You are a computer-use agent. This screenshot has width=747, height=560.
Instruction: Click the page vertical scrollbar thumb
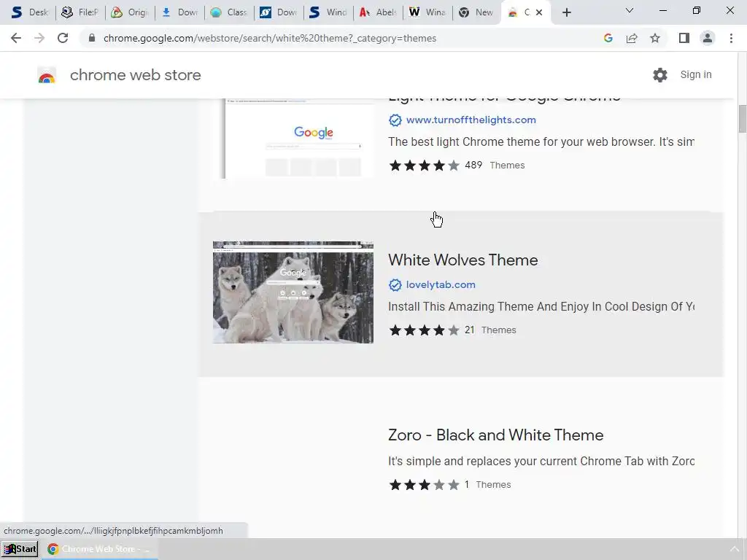coord(742,119)
